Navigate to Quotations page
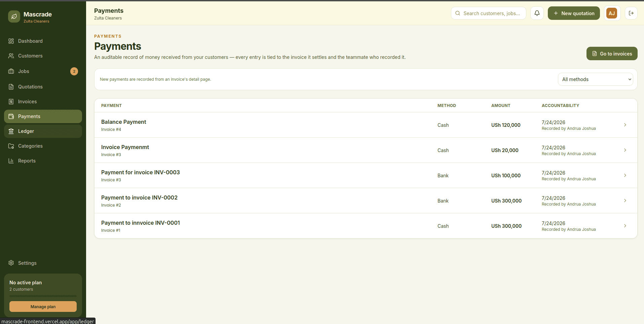The width and height of the screenshot is (644, 324). pos(43,87)
